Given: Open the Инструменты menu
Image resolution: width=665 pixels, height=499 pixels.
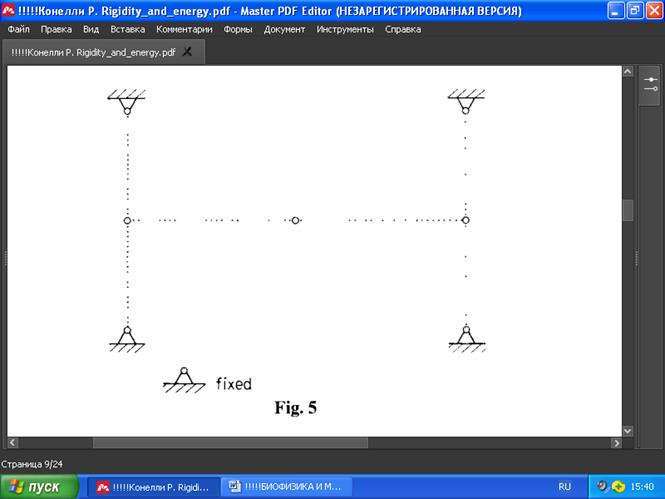Looking at the screenshot, I should coord(345,29).
